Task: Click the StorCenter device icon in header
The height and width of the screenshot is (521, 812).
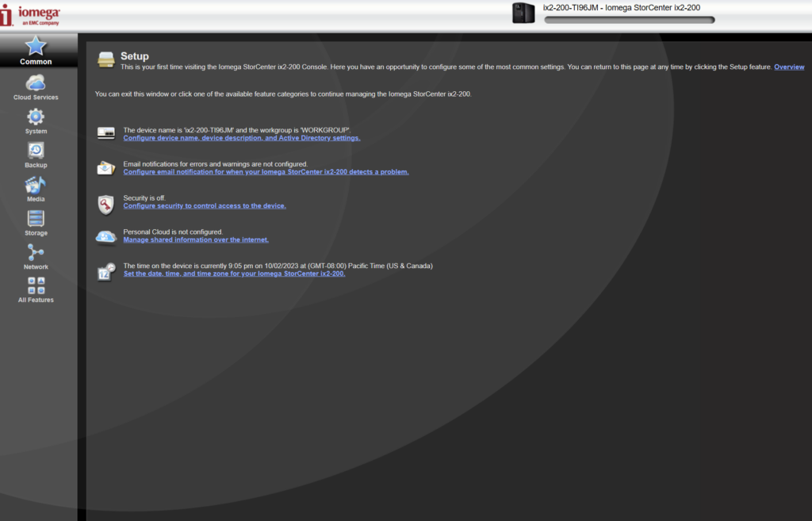Action: 523,13
